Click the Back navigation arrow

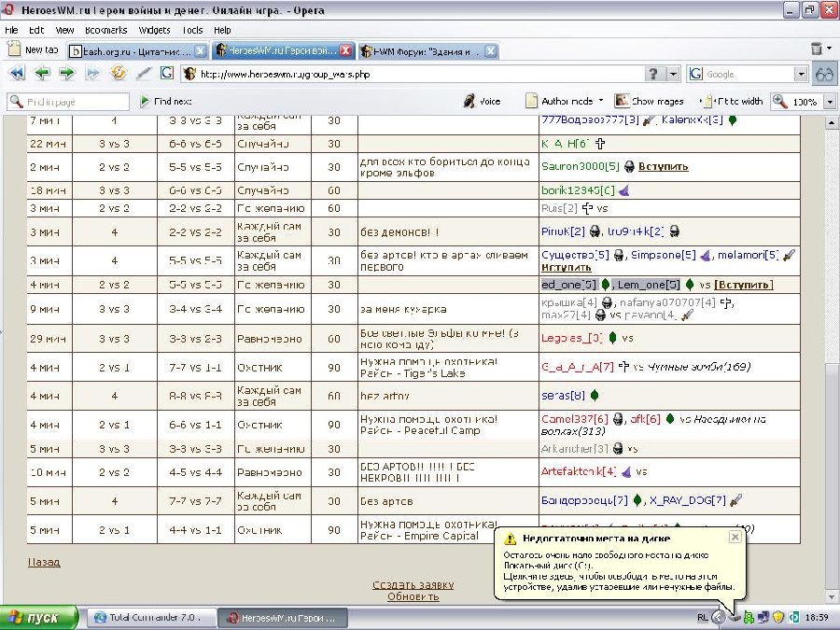tap(42, 74)
